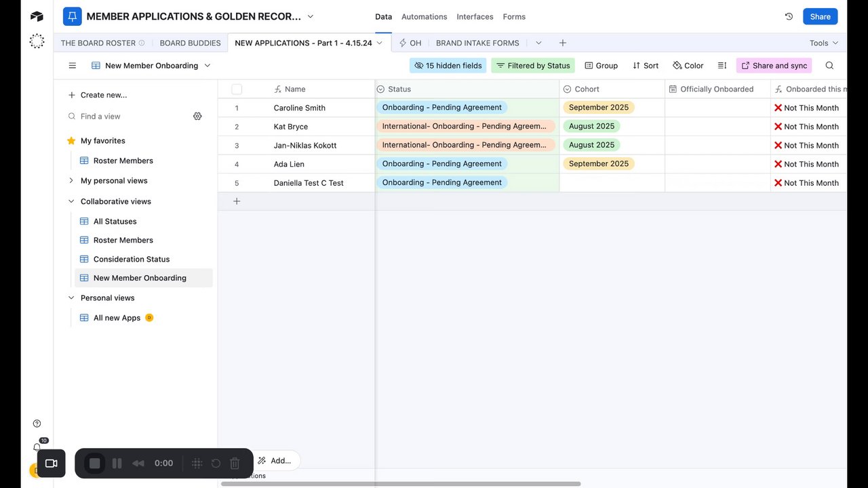868x488 pixels.
Task: Open the Filtered by Status filter
Action: point(533,66)
